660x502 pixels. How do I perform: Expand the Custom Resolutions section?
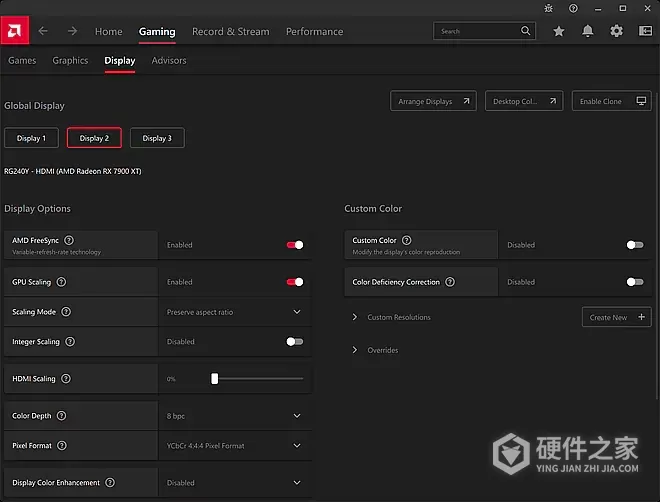(355, 317)
